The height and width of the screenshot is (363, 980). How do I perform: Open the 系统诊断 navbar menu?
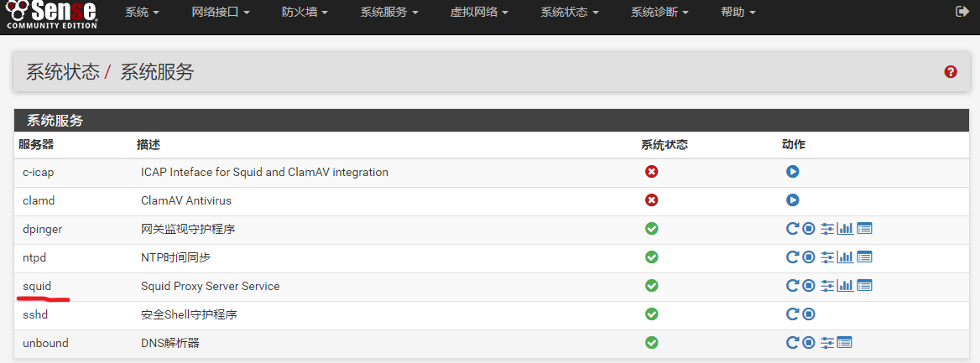click(x=659, y=13)
